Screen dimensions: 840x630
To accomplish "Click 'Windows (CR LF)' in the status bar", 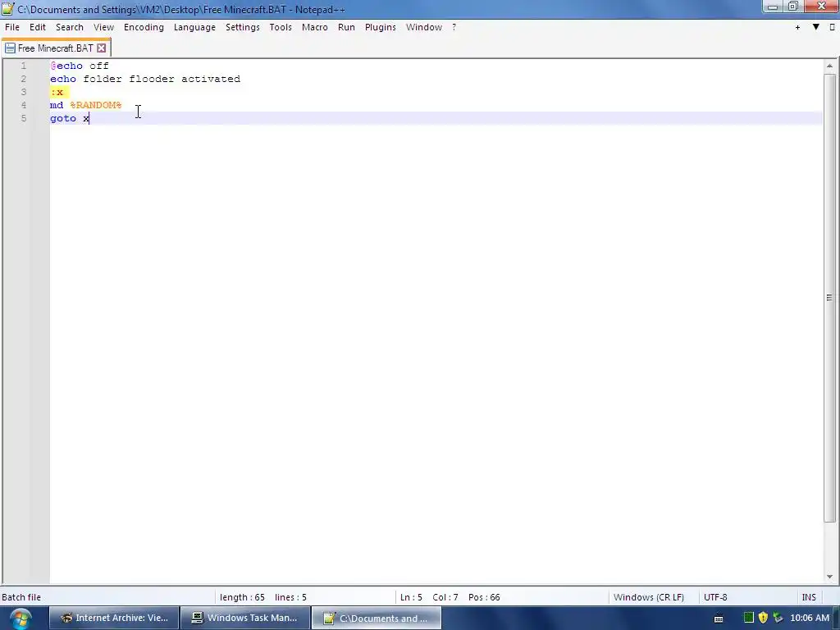I will point(649,597).
